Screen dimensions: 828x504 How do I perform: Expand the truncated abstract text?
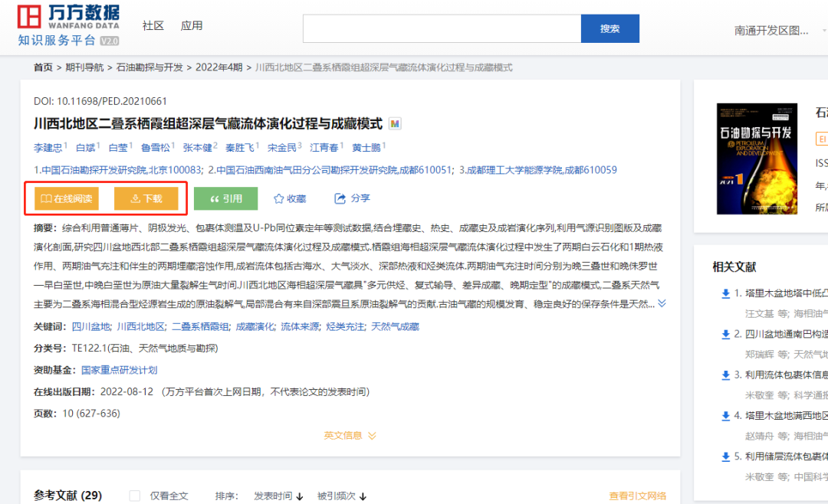point(662,301)
